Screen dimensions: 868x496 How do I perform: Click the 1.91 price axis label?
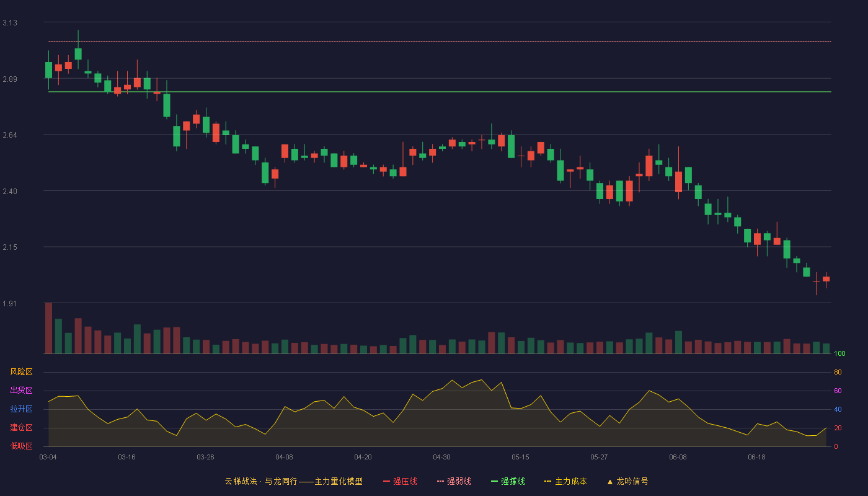pyautogui.click(x=10, y=304)
